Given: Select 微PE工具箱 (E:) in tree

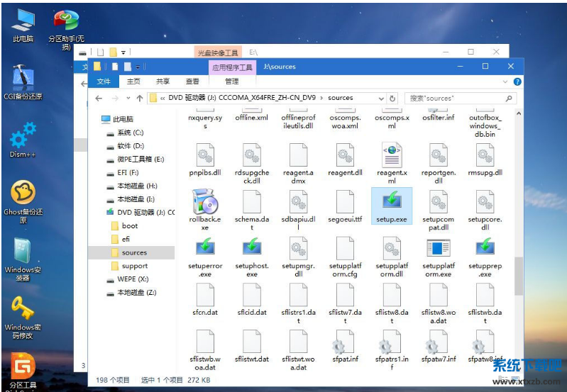Looking at the screenshot, I should coord(136,159).
